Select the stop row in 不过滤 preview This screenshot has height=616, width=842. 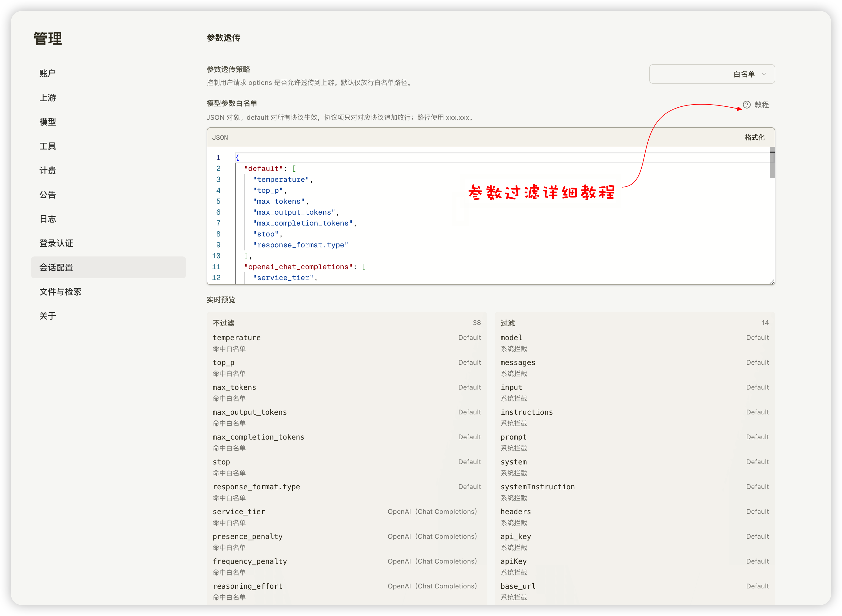click(x=347, y=467)
